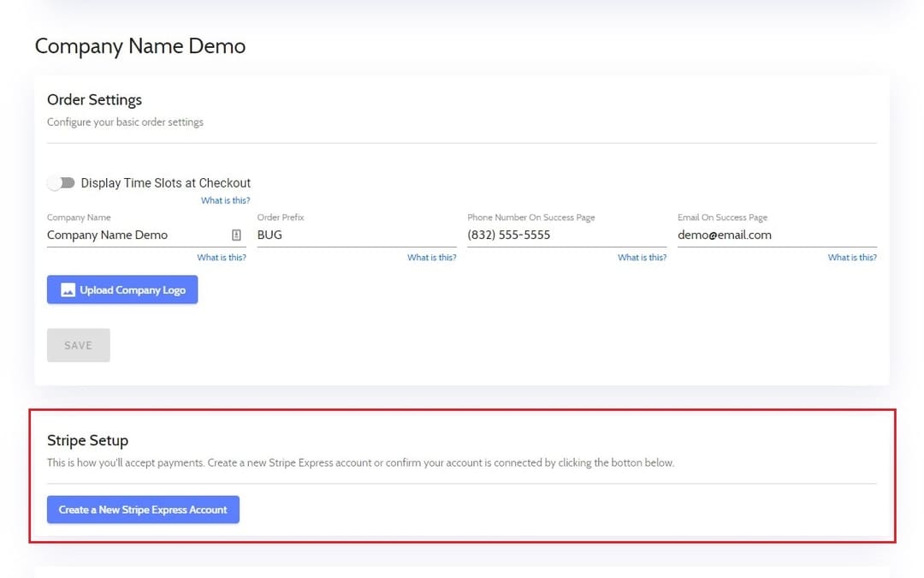
Task: Create a New Stripe Express Account
Action: point(143,509)
